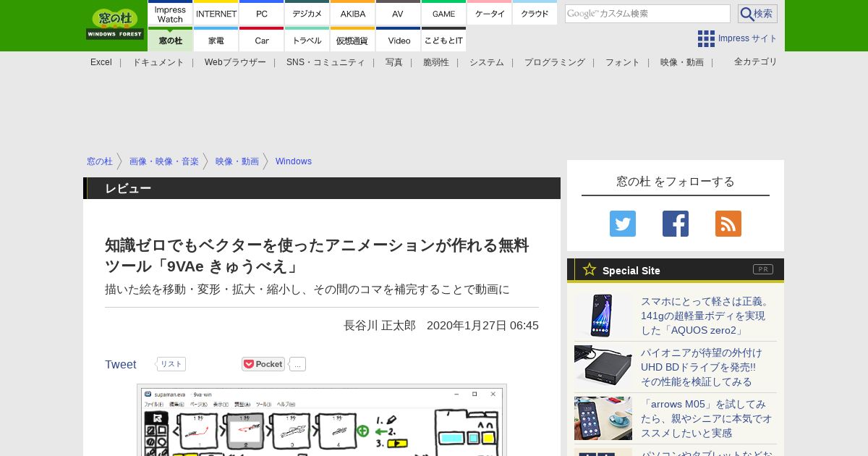This screenshot has width=868, height=456.
Task: Open the AKIBA tab
Action: (x=353, y=13)
